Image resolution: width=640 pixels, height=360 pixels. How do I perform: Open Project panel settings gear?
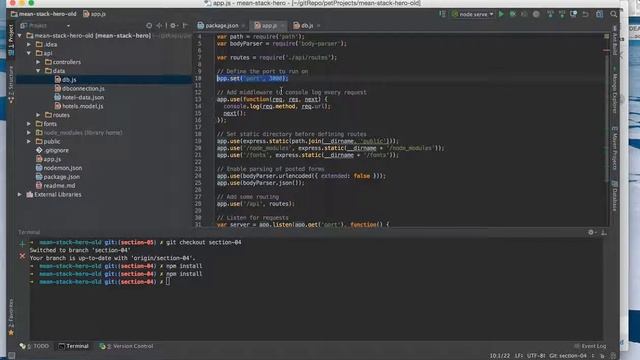point(173,25)
